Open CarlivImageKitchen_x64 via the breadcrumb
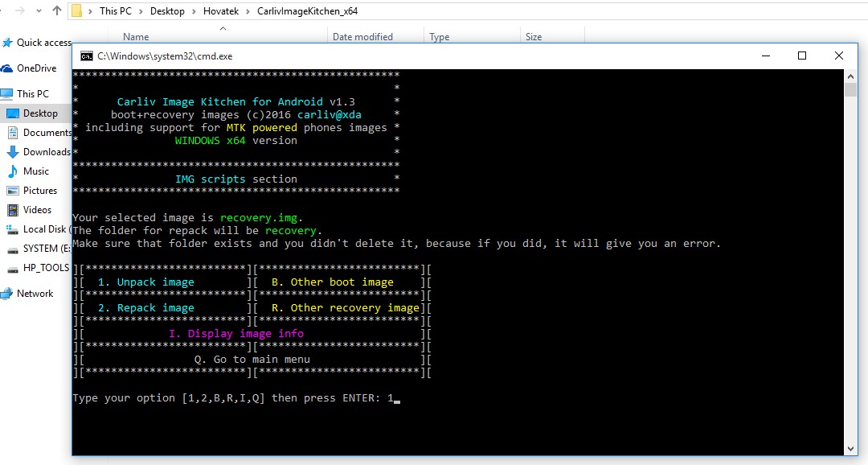 (309, 11)
